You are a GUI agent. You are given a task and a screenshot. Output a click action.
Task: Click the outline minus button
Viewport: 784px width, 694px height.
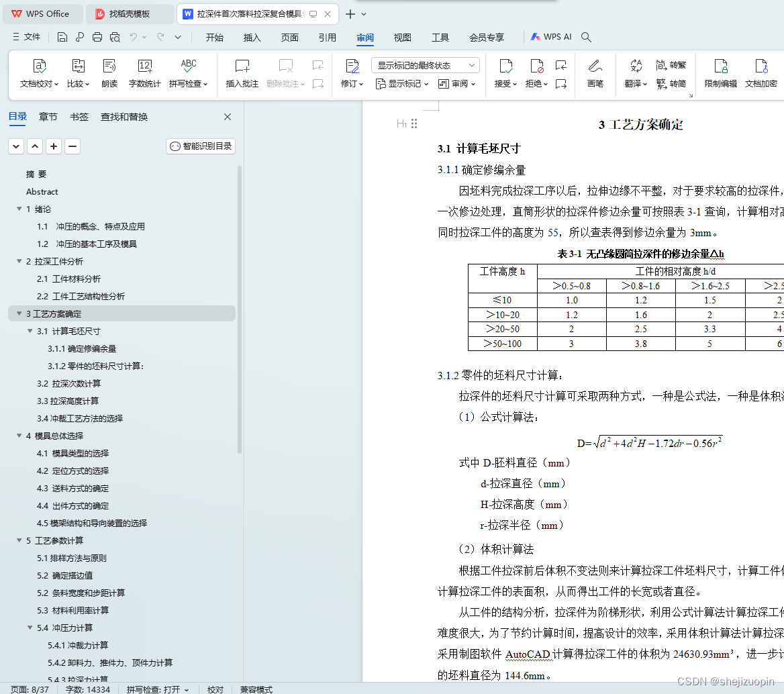click(x=72, y=146)
